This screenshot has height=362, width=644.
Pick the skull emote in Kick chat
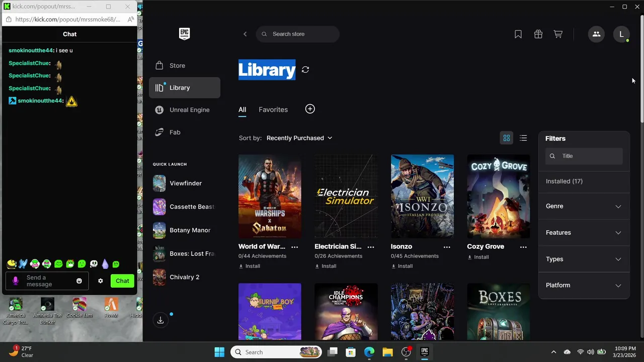94,264
